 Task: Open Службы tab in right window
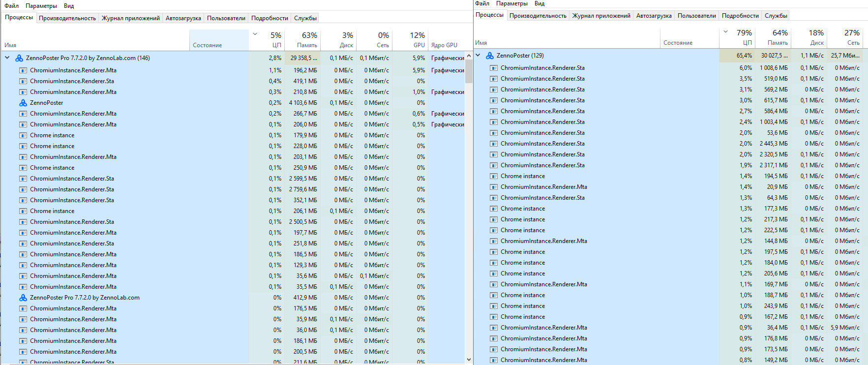tap(776, 16)
